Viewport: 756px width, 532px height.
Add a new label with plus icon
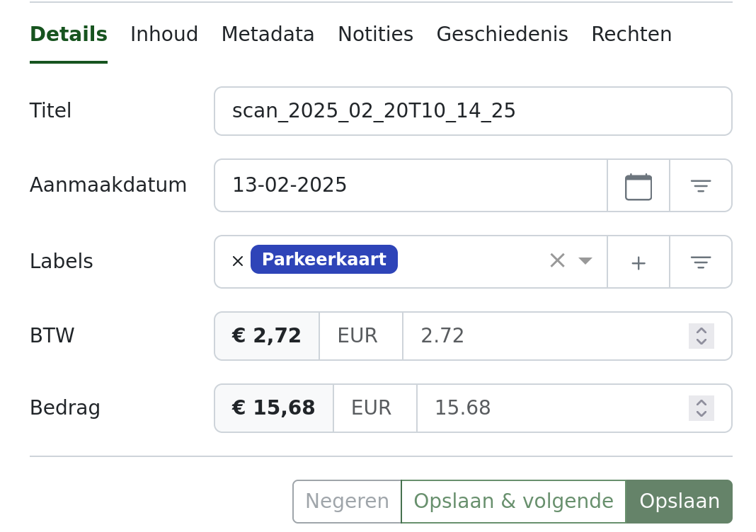tap(638, 262)
